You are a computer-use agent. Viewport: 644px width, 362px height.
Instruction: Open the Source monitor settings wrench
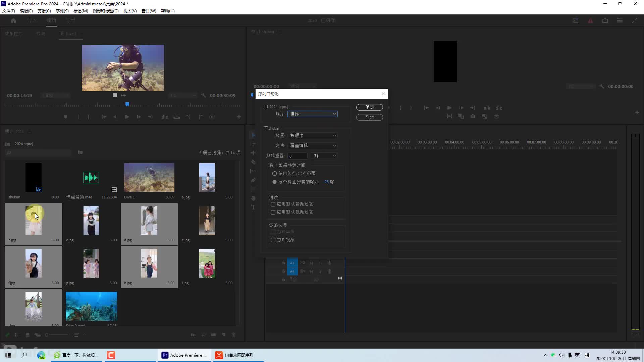click(x=204, y=96)
